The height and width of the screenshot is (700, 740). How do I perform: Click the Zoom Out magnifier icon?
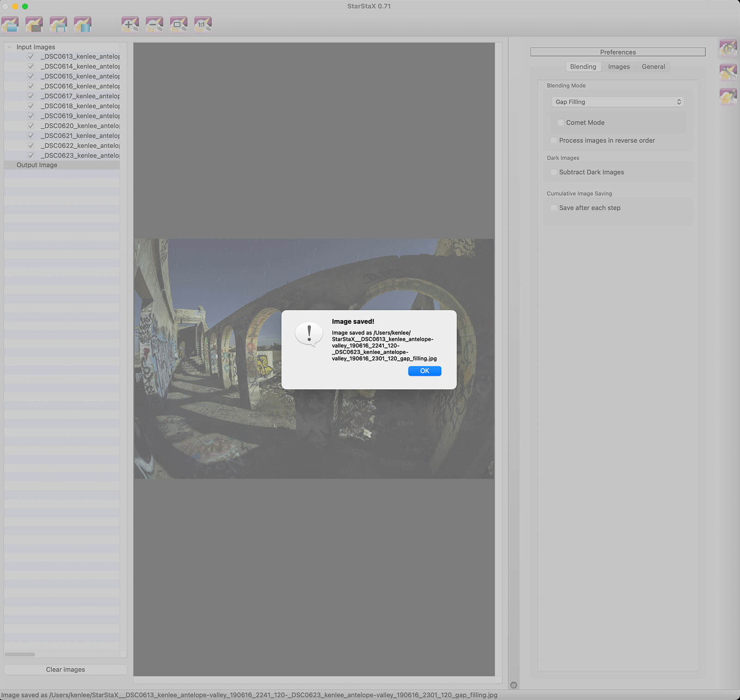coord(154,24)
